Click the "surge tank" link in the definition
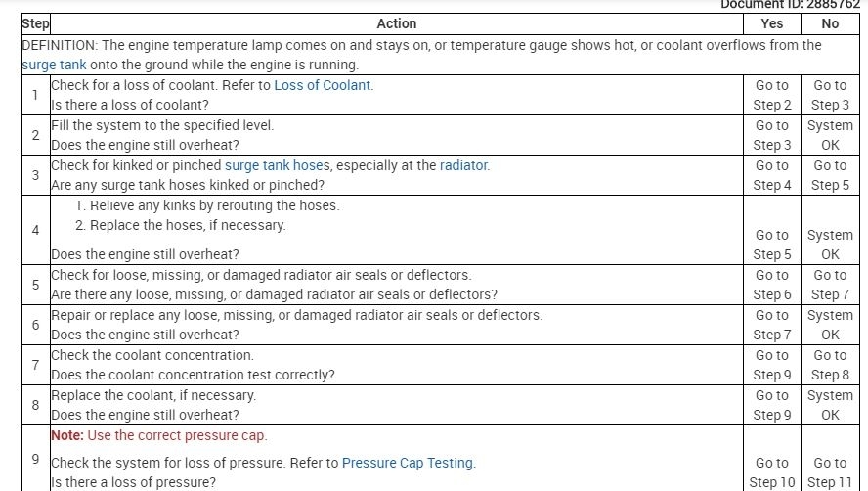 [54, 66]
